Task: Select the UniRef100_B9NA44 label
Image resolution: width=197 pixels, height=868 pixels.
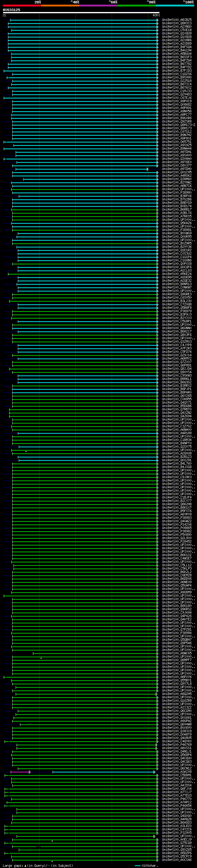Action: [x=177, y=149]
